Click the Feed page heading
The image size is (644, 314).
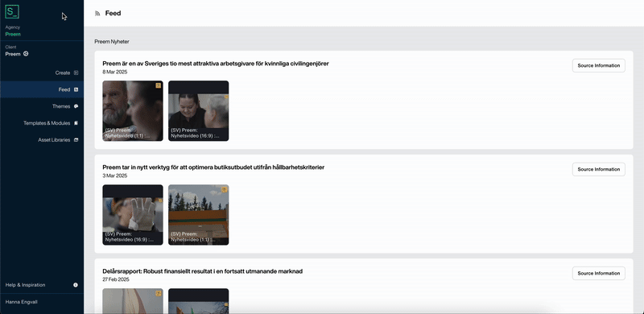(113, 13)
